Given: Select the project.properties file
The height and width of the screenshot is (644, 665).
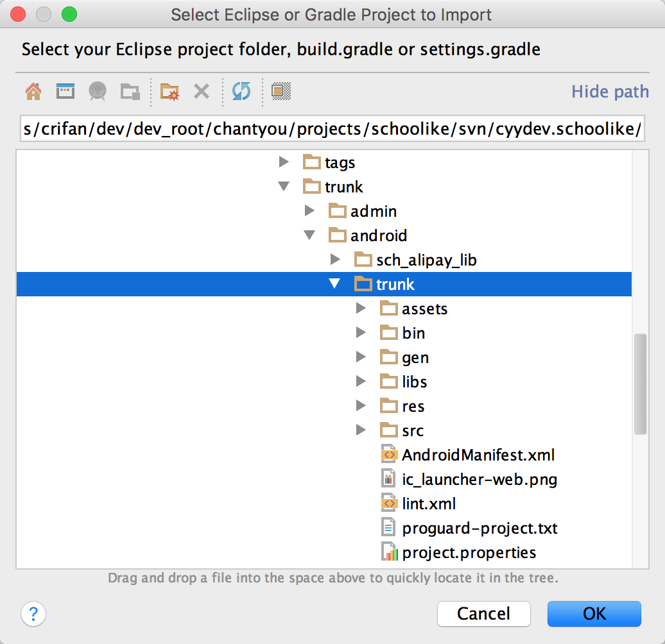Looking at the screenshot, I should pos(469,553).
